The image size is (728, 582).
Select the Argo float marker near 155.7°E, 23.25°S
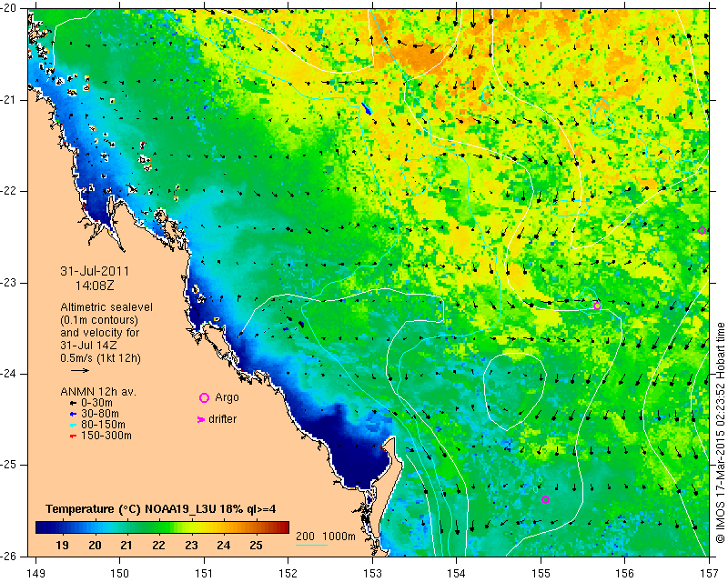597,306
